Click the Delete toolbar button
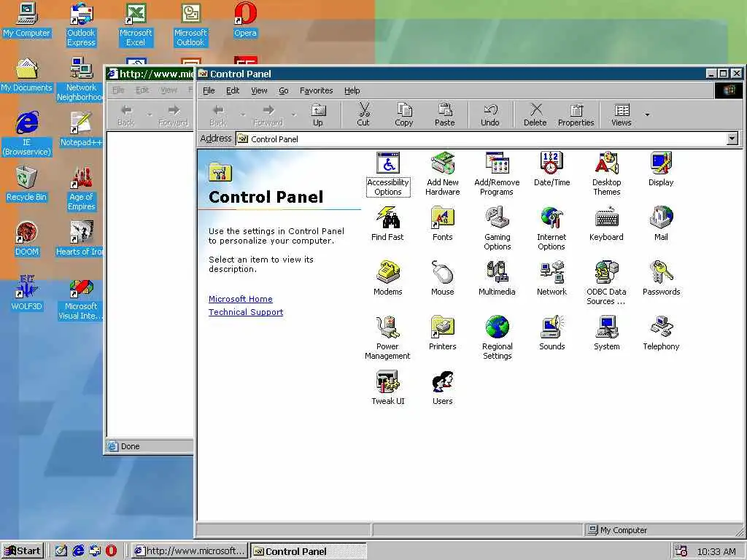Viewport: 747px width, 560px height. tap(535, 114)
